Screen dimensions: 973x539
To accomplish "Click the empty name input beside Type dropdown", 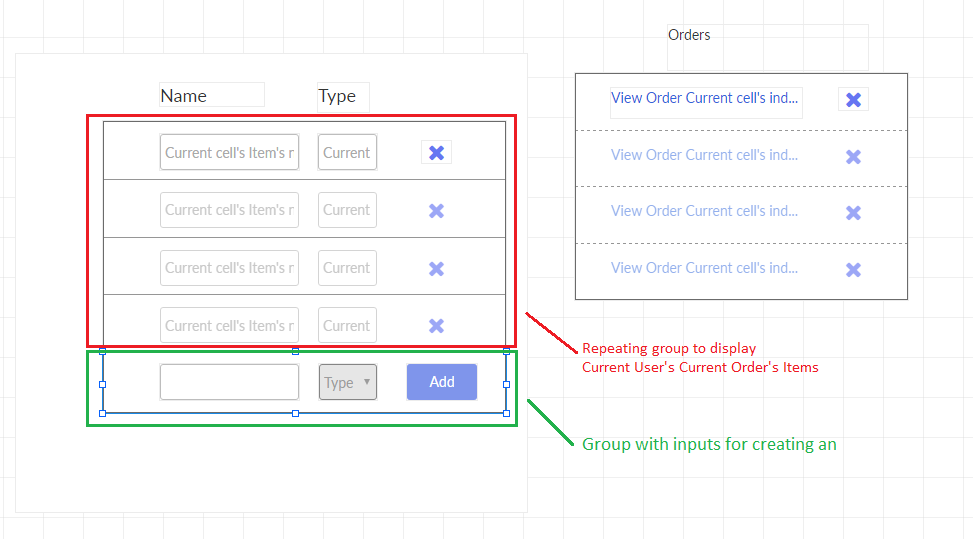I will pyautogui.click(x=229, y=382).
